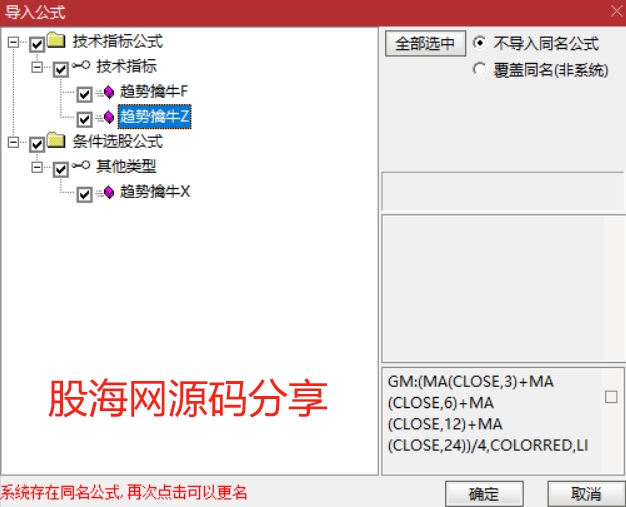Image resolution: width=626 pixels, height=507 pixels.
Task: Click the 全部选中 button
Action: point(425,43)
